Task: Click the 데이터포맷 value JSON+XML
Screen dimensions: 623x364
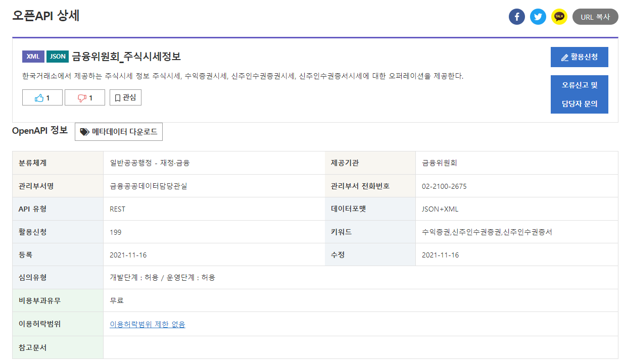Action: coord(440,209)
